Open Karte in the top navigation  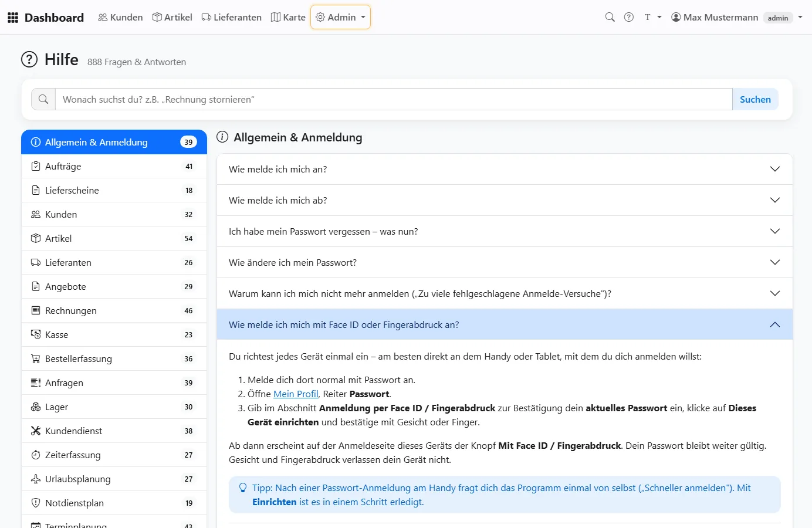click(288, 18)
